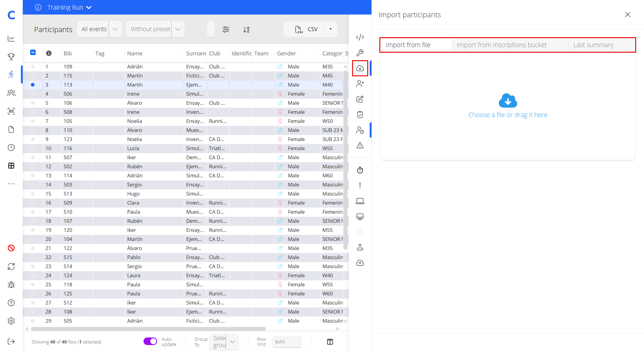The image size is (644, 352).
Task: Toggle the select-all checkbox in table header
Action: 33,53
